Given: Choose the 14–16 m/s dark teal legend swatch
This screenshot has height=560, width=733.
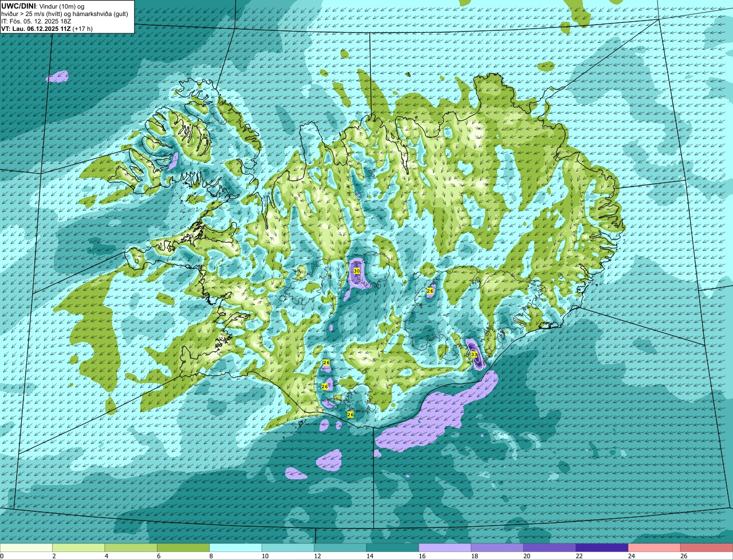Looking at the screenshot, I should (393, 548).
